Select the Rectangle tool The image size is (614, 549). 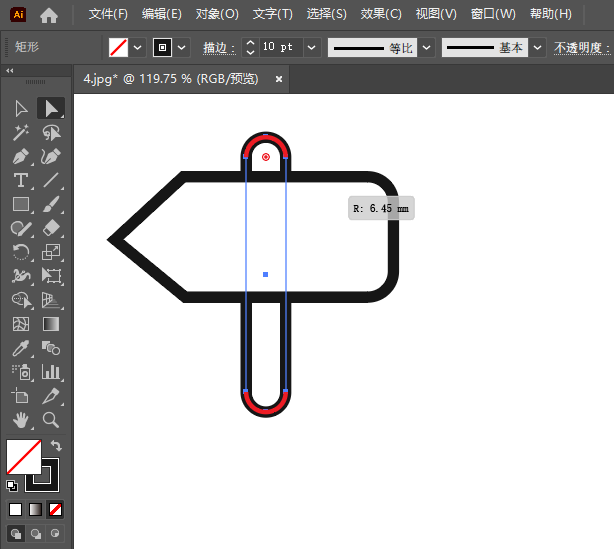21,204
